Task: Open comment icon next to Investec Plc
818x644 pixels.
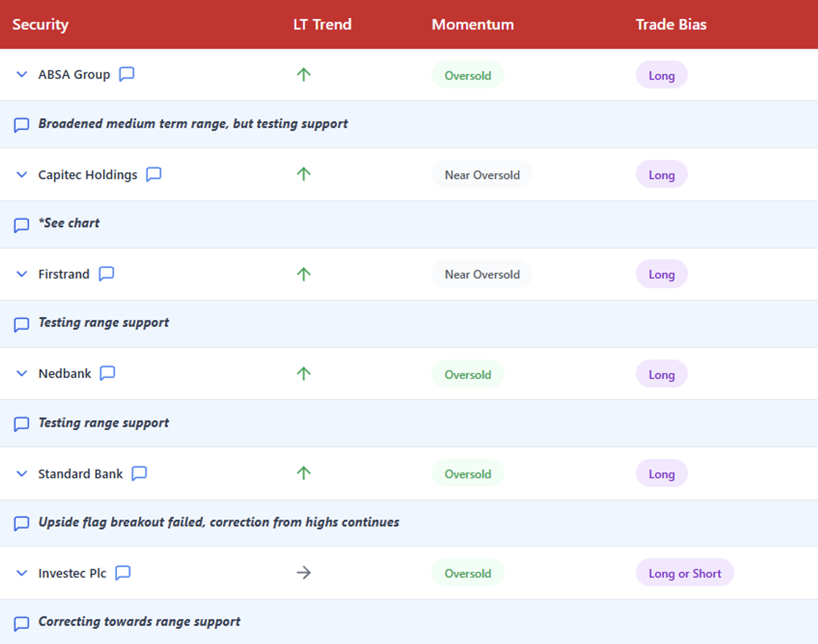Action: [123, 573]
